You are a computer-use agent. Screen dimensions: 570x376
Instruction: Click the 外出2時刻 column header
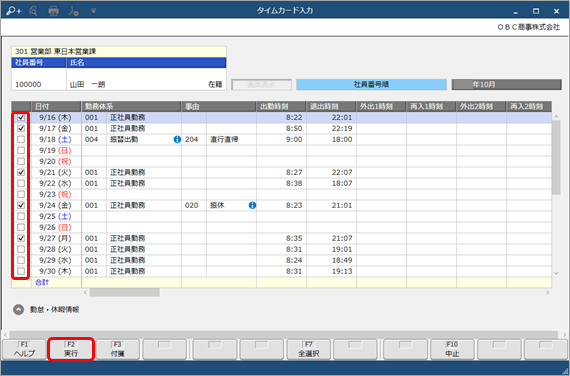[481, 107]
